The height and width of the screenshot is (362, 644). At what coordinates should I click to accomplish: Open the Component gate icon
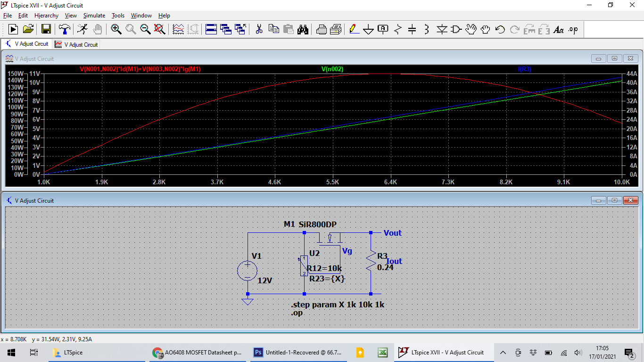[x=456, y=29]
